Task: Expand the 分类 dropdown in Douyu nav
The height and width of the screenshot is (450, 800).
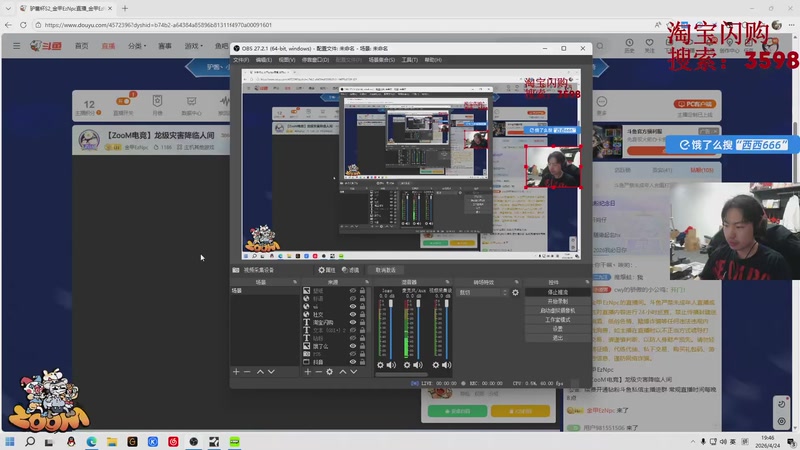Action: point(137,46)
